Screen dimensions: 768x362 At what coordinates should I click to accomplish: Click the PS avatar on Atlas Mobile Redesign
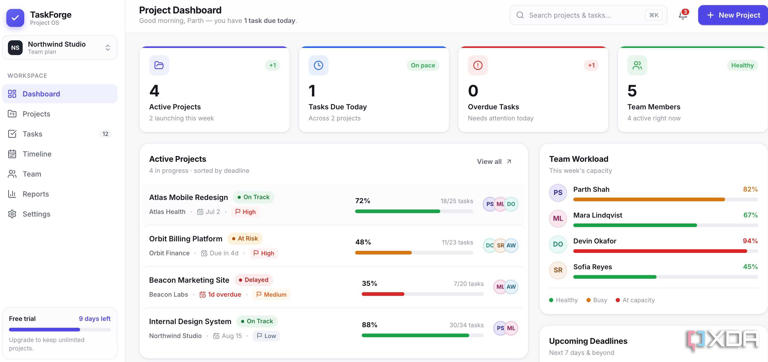coord(489,204)
